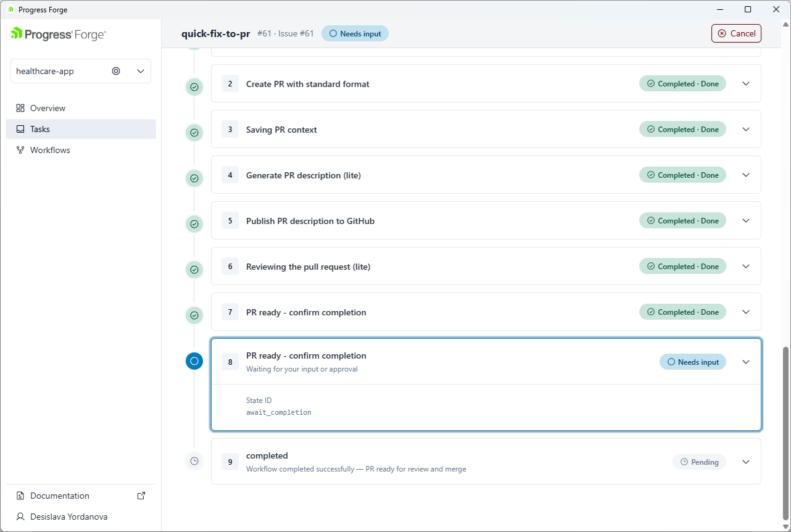Viewport: 791px width, 532px height.
Task: Click the Pending status badge on step 9
Action: click(x=699, y=462)
